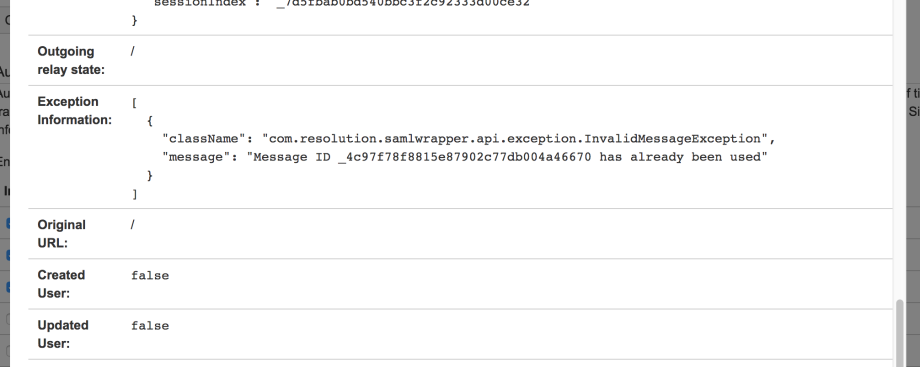Toggle the bottom unchecked checkbox behind dialog
The width and height of the screenshot is (920, 367).
(8, 351)
